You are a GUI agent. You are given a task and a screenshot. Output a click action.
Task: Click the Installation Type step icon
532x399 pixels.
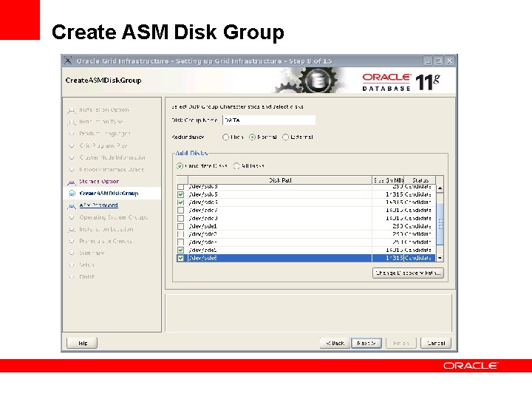pos(71,122)
